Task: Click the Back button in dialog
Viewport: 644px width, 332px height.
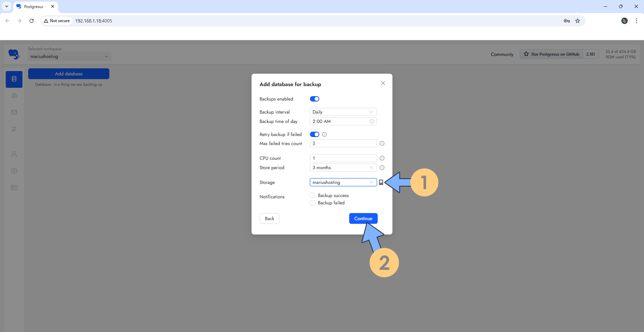Action: tap(269, 218)
